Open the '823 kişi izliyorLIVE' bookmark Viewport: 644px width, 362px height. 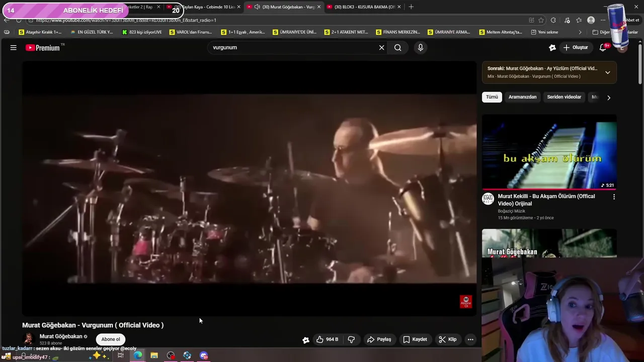142,32
